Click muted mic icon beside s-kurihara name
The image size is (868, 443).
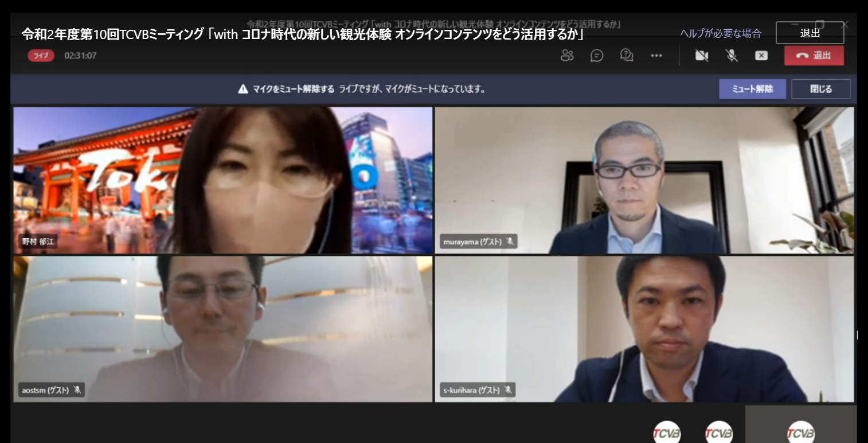[x=509, y=390]
